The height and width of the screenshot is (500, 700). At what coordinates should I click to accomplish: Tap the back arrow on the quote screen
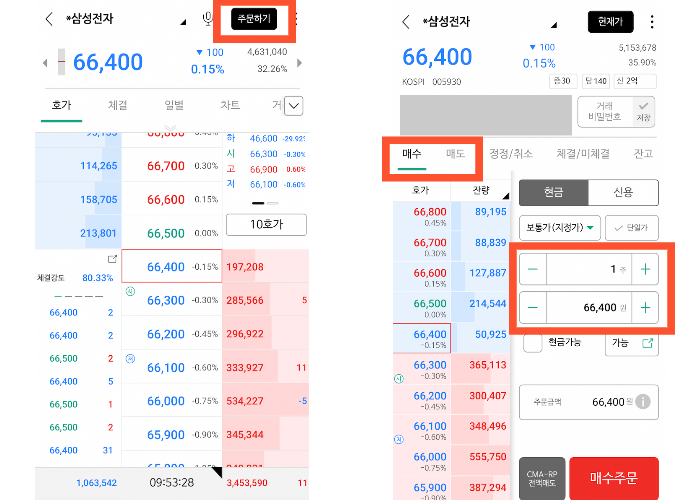[49, 19]
